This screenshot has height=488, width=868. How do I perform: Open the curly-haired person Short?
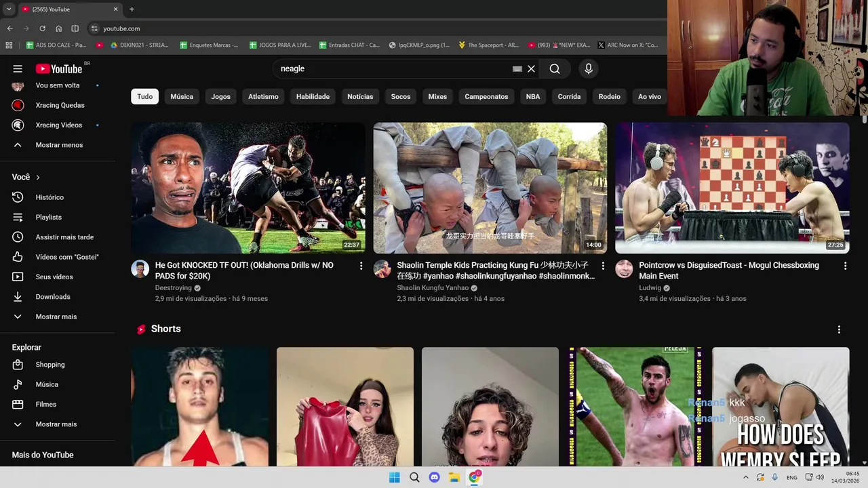coord(490,407)
